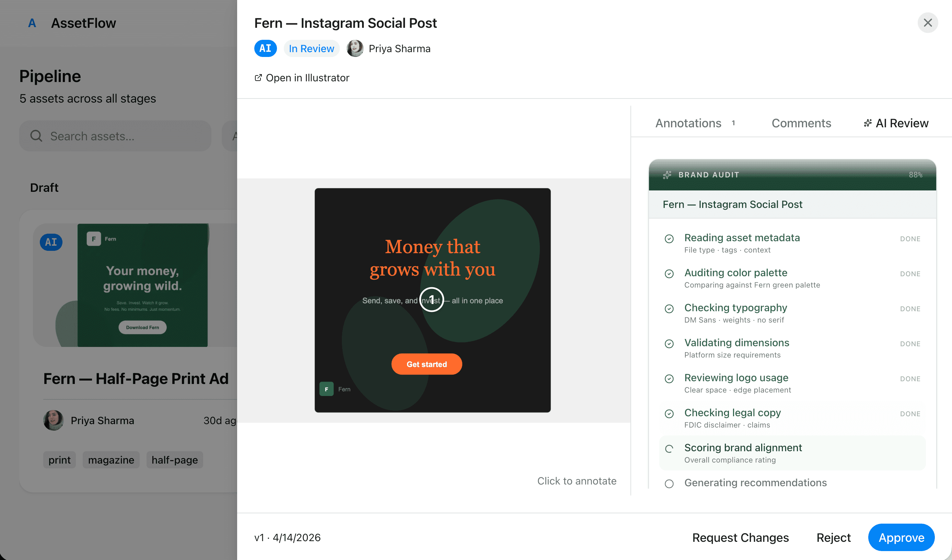
Task: Click the Get started button in the artwork
Action: pos(427,364)
